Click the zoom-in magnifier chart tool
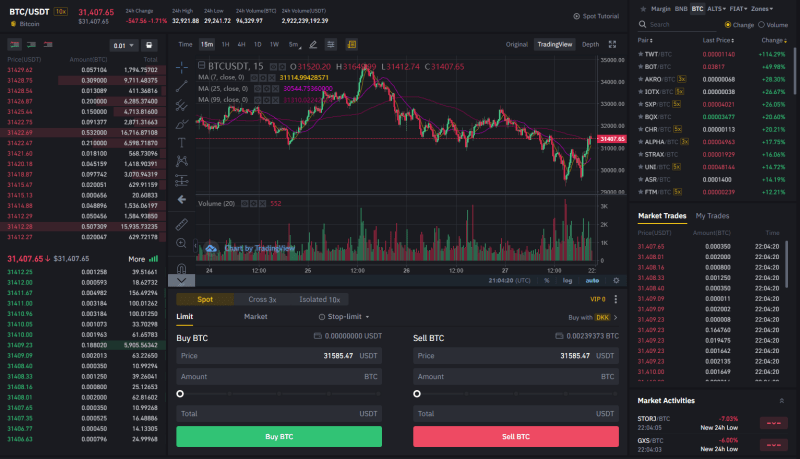Image resolution: width=800 pixels, height=459 pixels. click(182, 243)
